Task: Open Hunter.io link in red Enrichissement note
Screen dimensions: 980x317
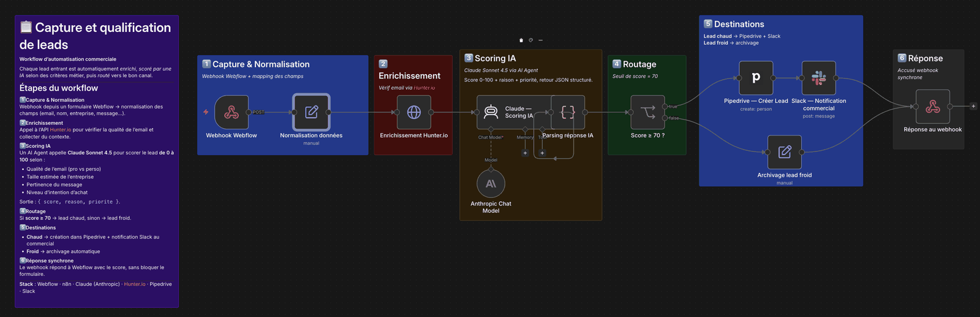Action: point(424,88)
